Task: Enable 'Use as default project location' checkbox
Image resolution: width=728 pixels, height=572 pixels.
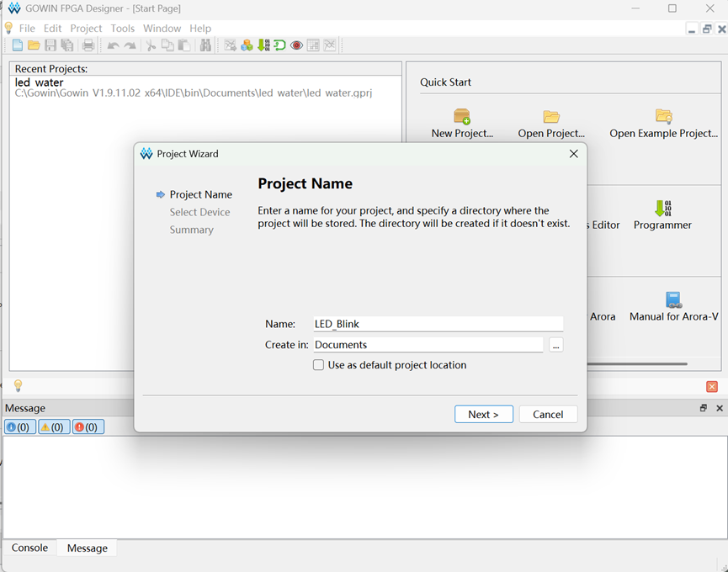Action: pos(318,365)
